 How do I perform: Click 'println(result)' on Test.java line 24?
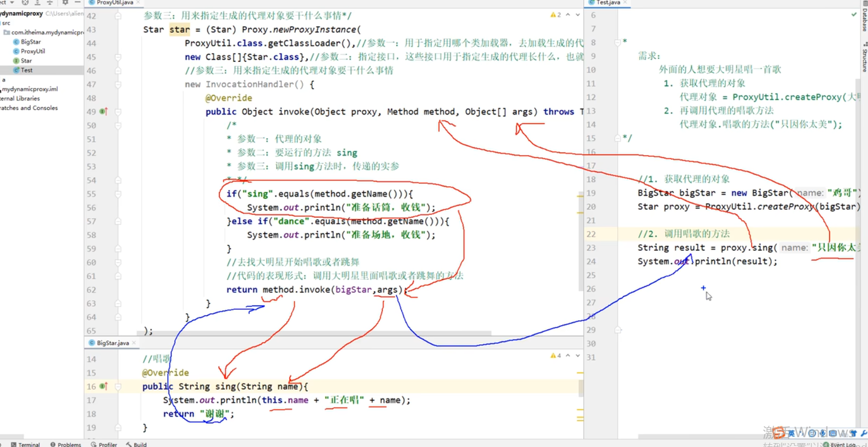point(735,261)
